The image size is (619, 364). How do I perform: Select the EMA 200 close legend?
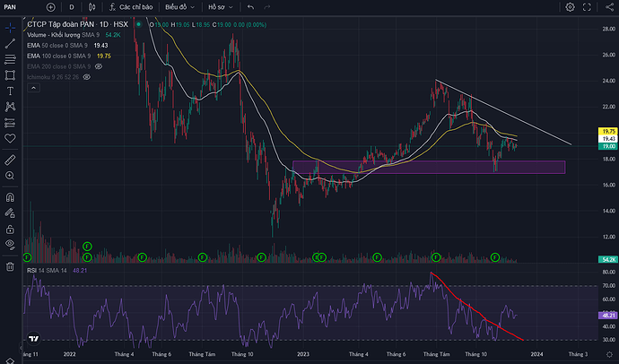click(x=58, y=66)
